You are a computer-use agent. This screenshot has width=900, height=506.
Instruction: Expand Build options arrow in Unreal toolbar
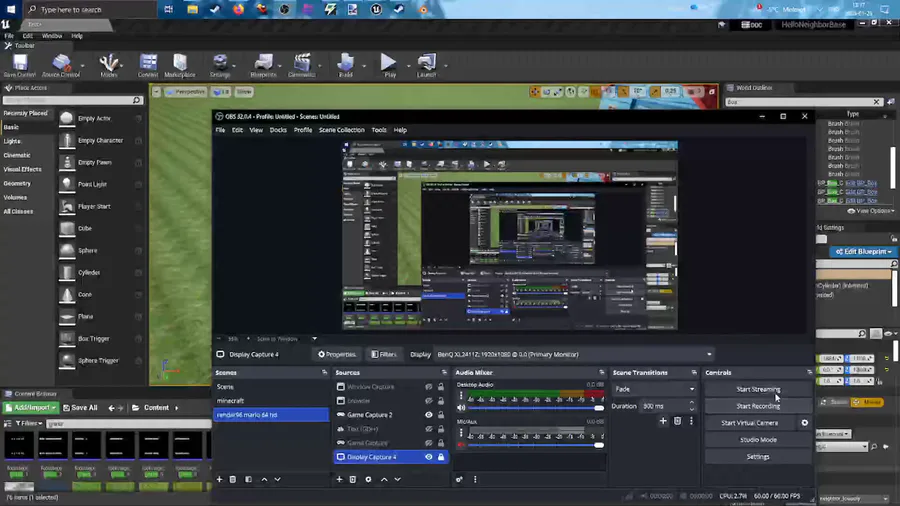pyautogui.click(x=364, y=65)
